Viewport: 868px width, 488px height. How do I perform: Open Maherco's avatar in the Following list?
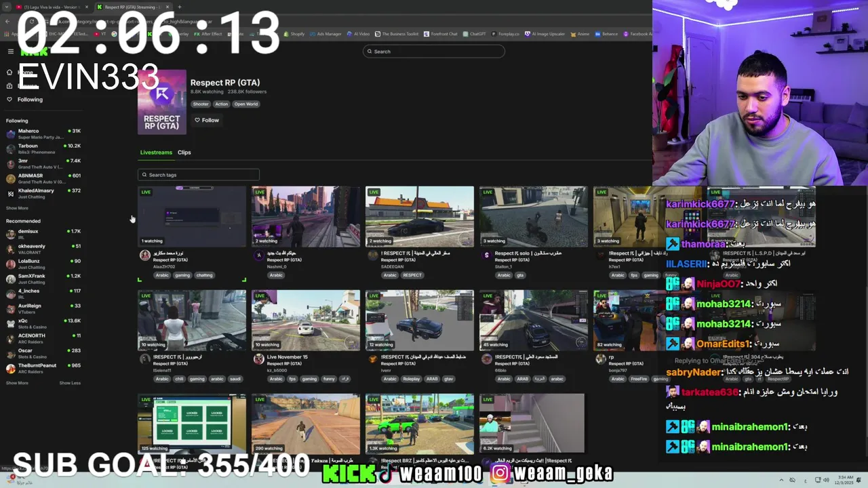click(11, 134)
